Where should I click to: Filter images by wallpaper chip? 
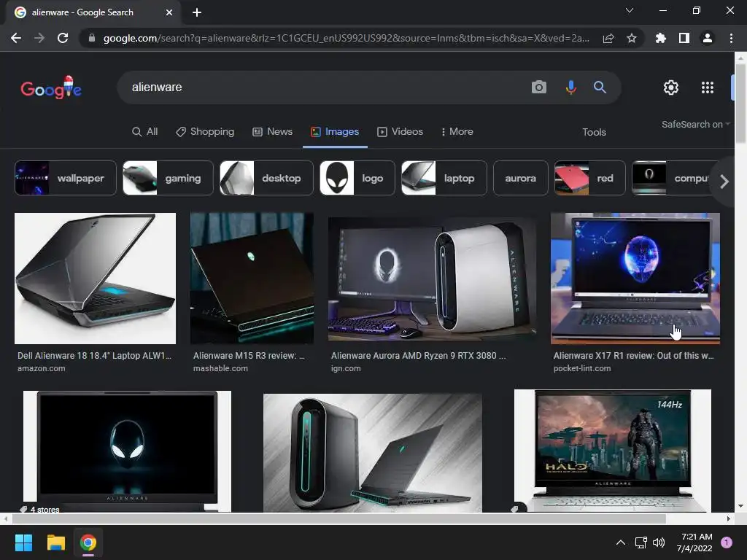[x=65, y=178]
